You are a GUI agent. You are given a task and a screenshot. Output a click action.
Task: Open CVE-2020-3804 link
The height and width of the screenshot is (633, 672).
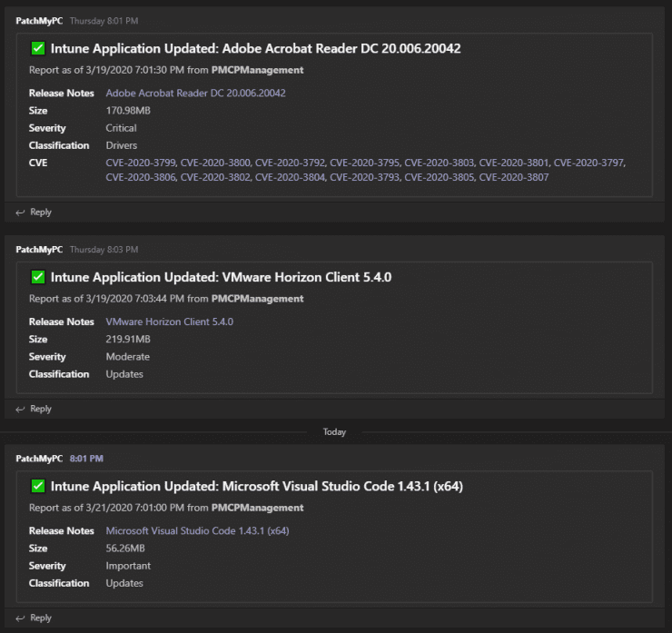tap(290, 177)
